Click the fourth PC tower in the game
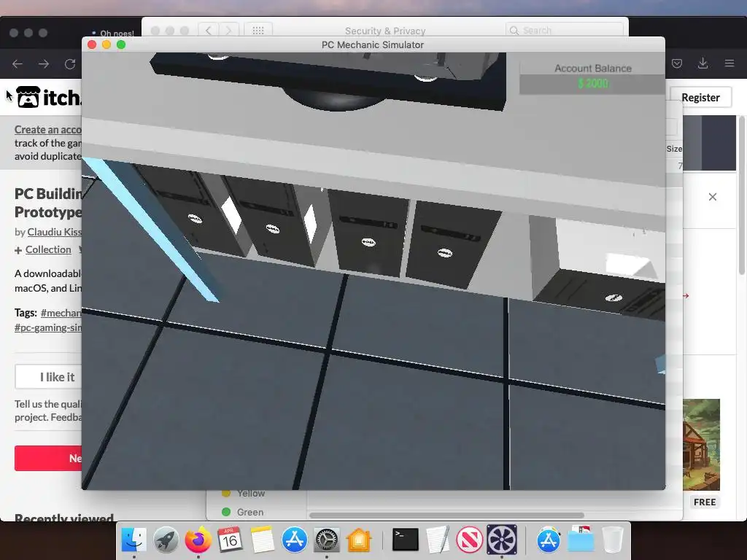This screenshot has height=560, width=747. [450, 244]
